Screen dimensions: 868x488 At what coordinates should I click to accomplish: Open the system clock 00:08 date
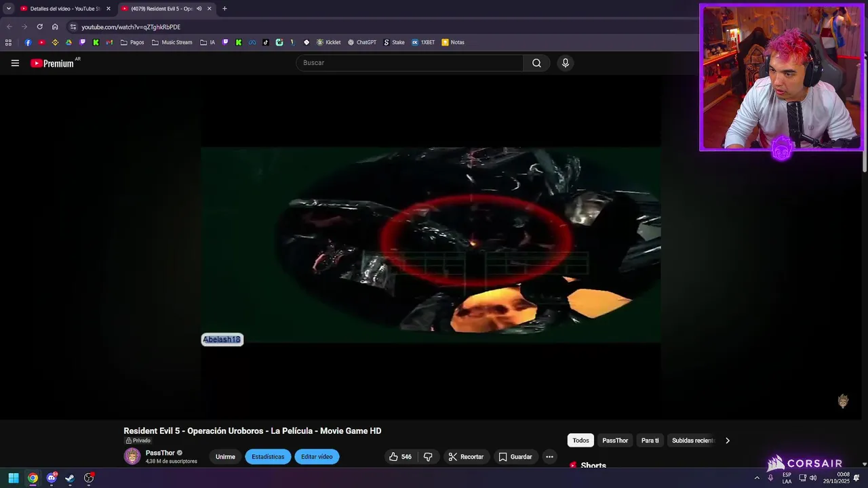(836, 478)
